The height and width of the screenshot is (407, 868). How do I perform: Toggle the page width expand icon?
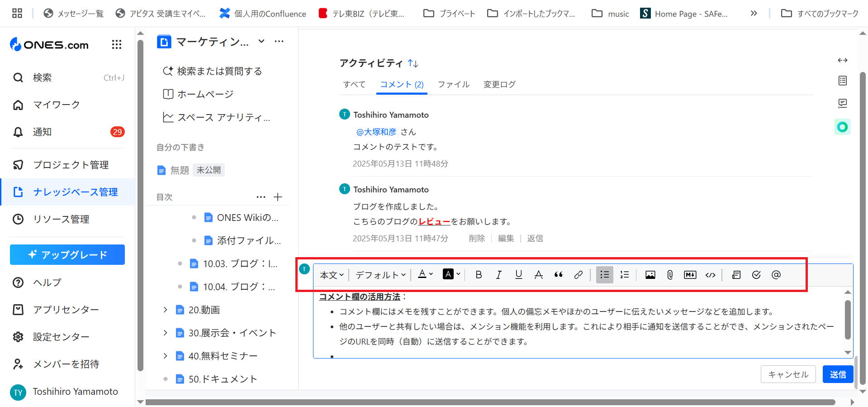click(x=842, y=60)
